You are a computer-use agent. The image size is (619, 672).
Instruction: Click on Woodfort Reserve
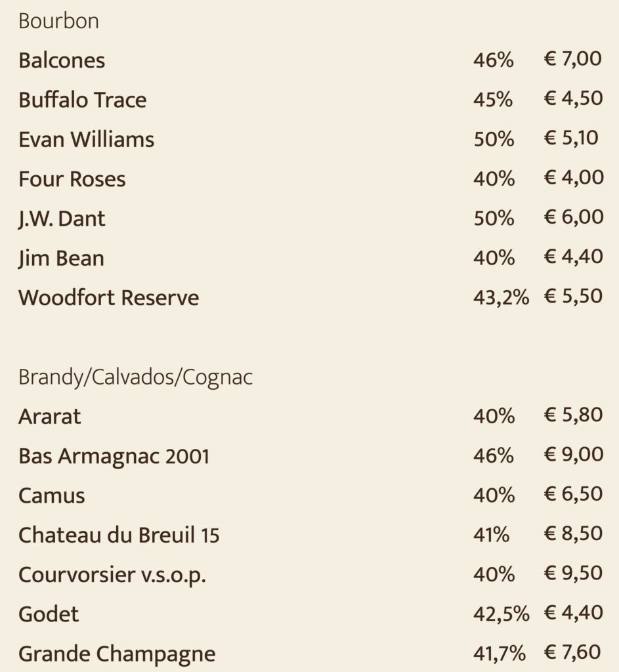click(109, 298)
